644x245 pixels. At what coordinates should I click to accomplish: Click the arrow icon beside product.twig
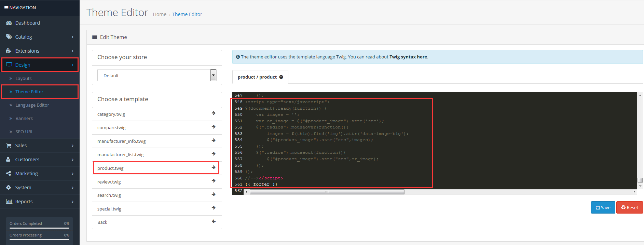[x=214, y=167]
